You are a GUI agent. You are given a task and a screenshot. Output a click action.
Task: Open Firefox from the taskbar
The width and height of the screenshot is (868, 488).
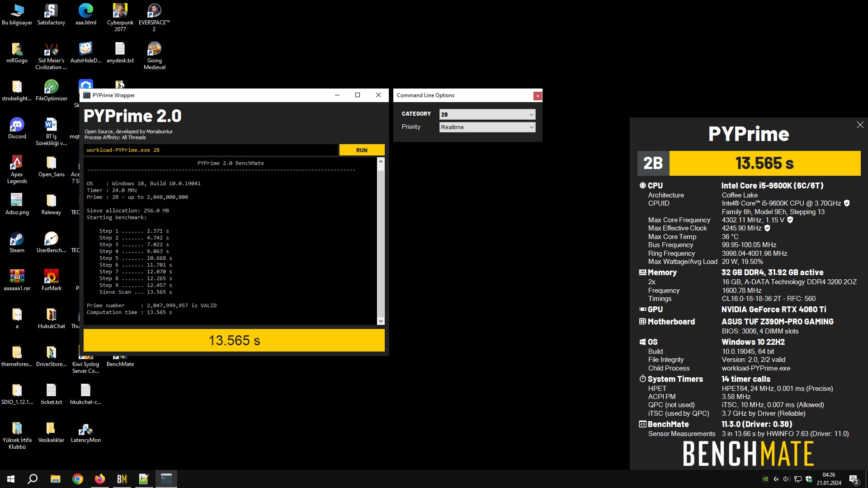(99, 479)
